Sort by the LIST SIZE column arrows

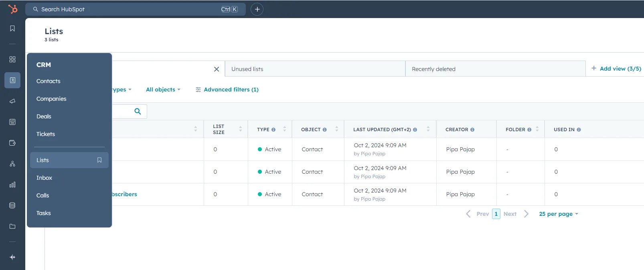[x=241, y=129]
